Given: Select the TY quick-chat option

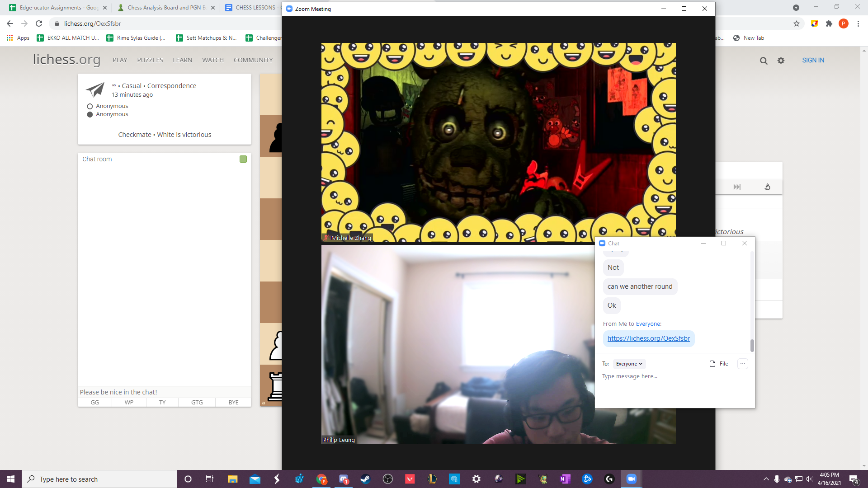Looking at the screenshot, I should pyautogui.click(x=162, y=402).
